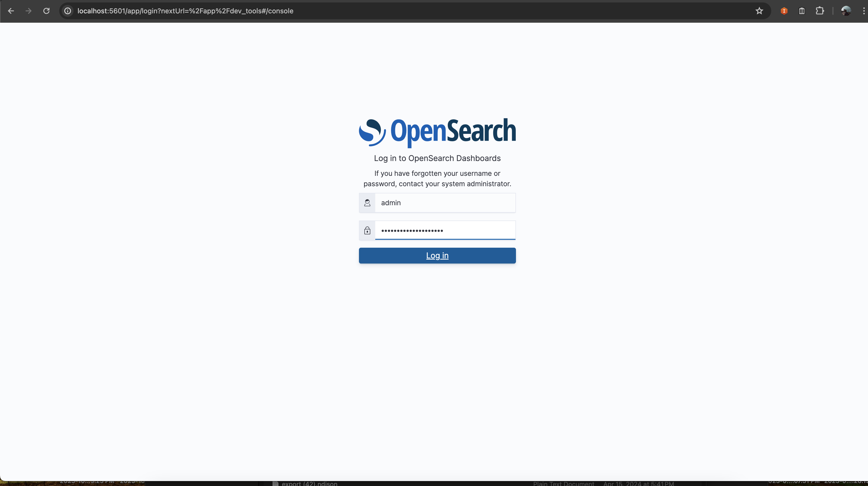
Task: Click the Log in button
Action: [x=437, y=255]
